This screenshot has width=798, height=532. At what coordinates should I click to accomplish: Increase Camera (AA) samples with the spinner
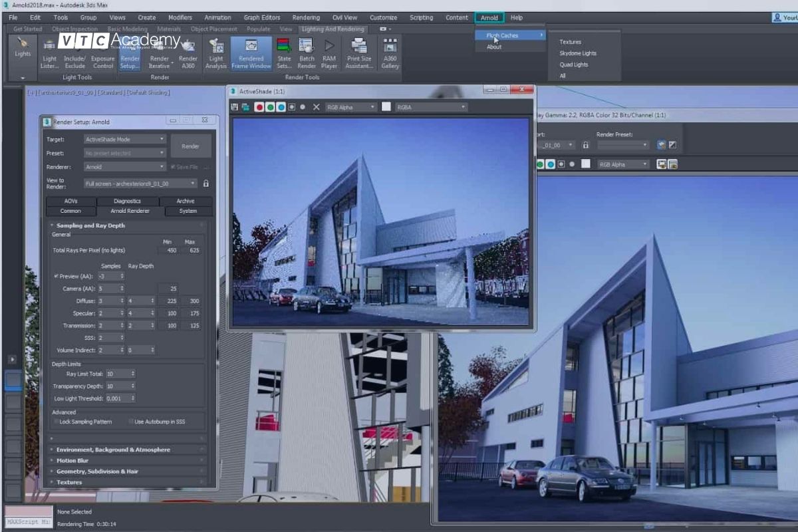[122, 287]
